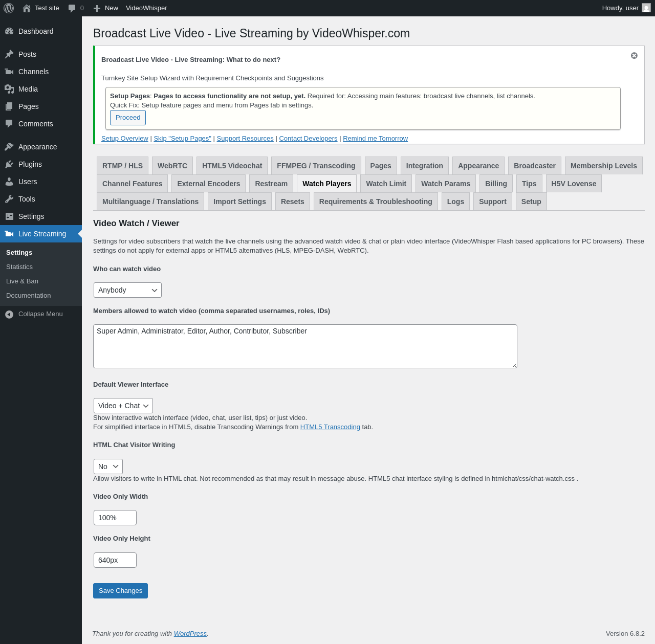Open the Requirements & Troubleshooting tab

pyautogui.click(x=376, y=202)
